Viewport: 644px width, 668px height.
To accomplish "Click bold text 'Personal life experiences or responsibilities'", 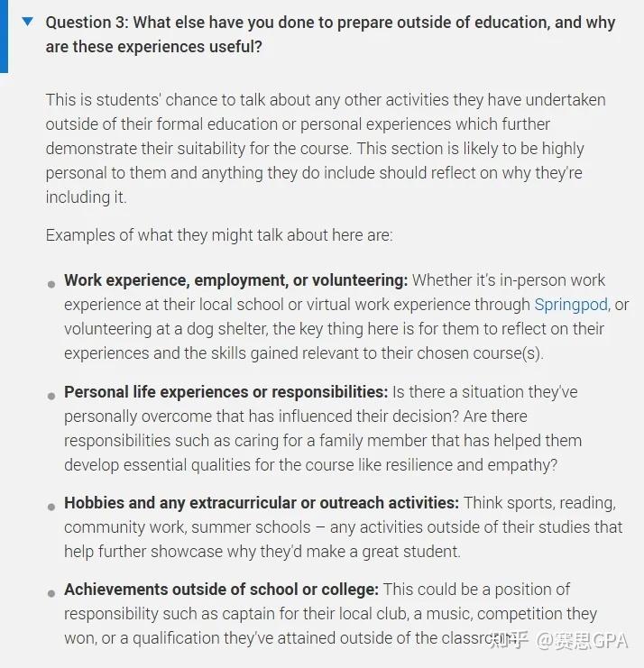I will 225,392.
